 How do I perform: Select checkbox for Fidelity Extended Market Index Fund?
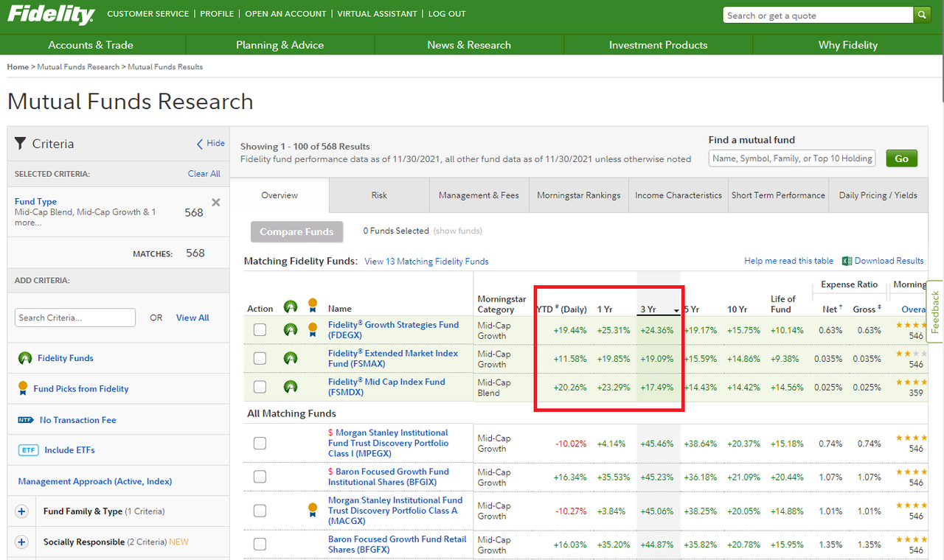(260, 358)
